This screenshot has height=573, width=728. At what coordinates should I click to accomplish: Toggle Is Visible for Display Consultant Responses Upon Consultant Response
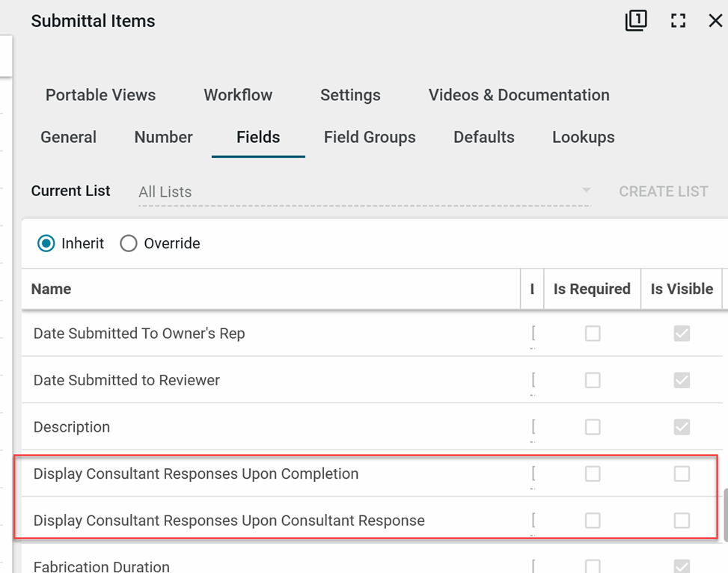click(x=682, y=521)
